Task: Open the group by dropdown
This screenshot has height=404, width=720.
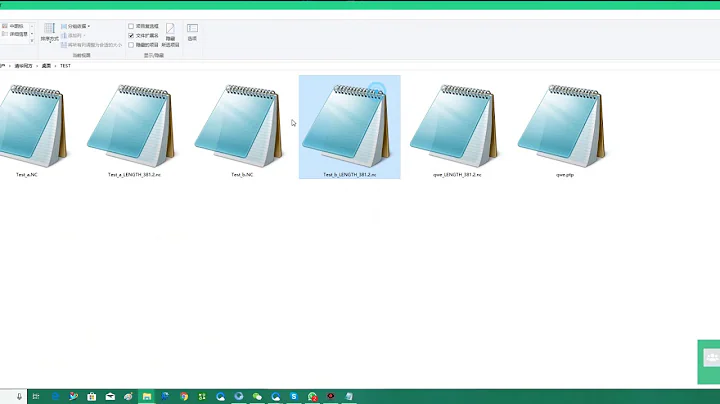Action: coord(75,26)
